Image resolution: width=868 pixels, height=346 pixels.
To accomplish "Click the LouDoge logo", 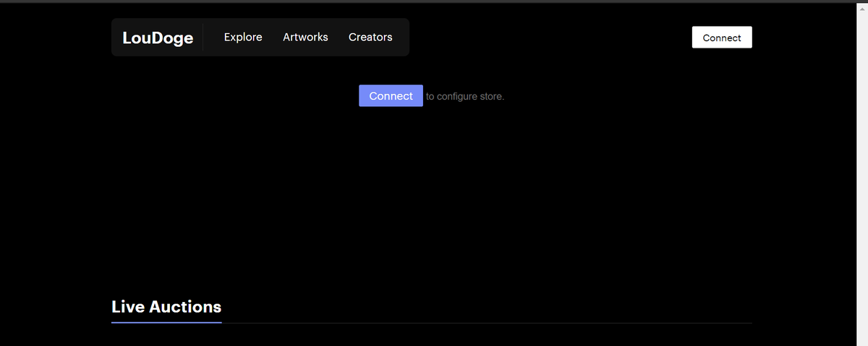I will click(158, 38).
